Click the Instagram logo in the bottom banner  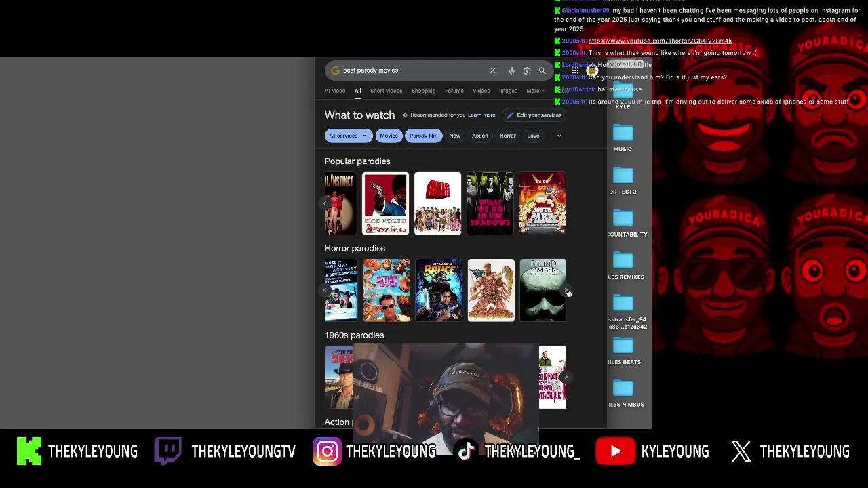(327, 451)
